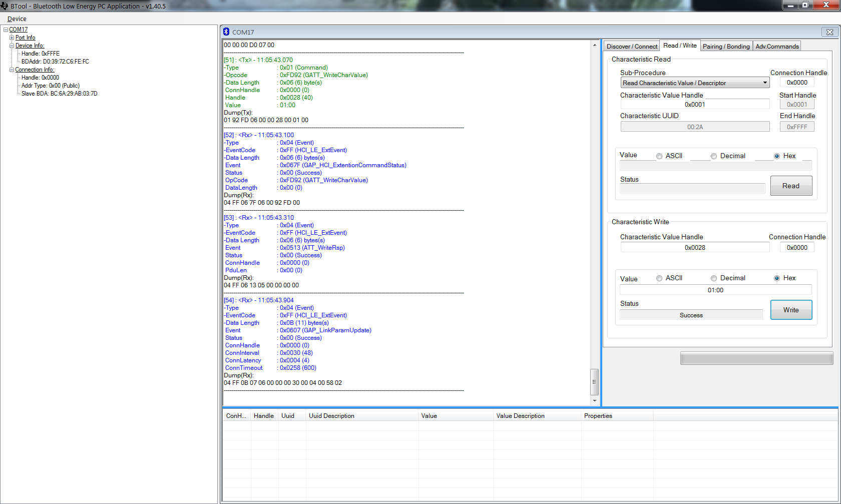The height and width of the screenshot is (504, 841).
Task: Collapse the COM17 tree root node
Action: (6, 30)
